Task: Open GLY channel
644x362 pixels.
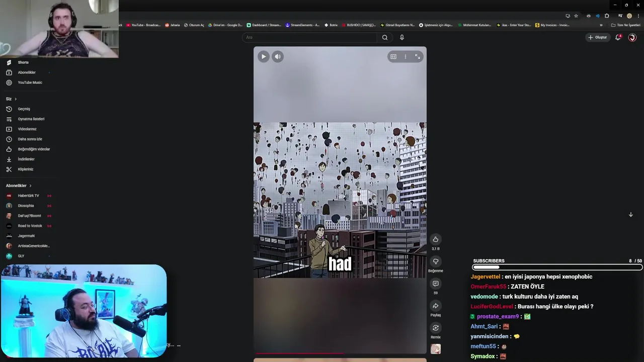Action: point(21,256)
